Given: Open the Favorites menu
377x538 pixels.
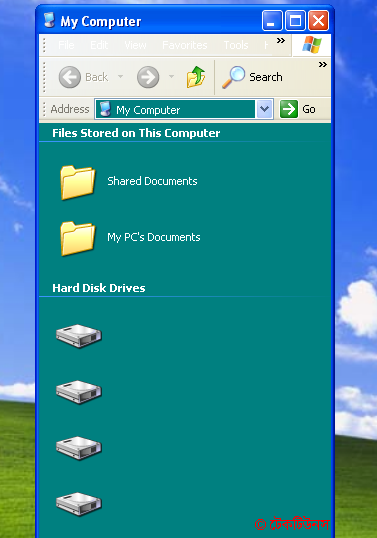Looking at the screenshot, I should point(185,45).
